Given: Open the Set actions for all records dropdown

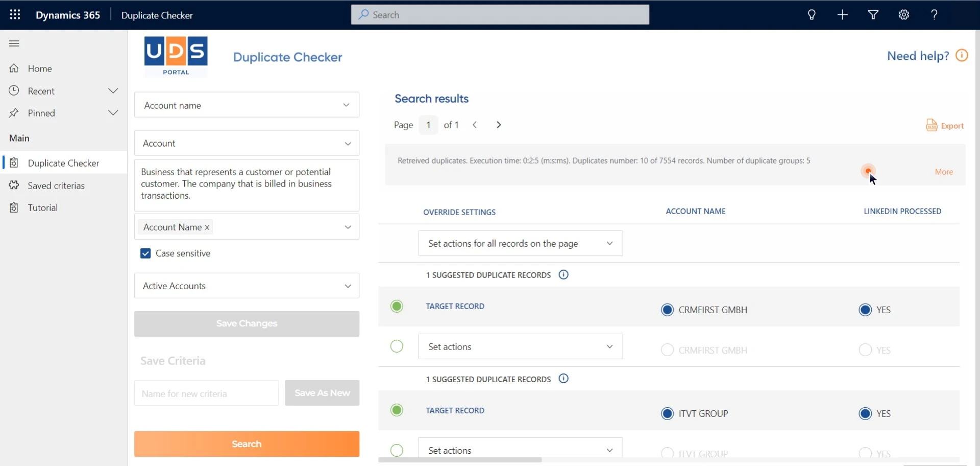Looking at the screenshot, I should point(520,244).
